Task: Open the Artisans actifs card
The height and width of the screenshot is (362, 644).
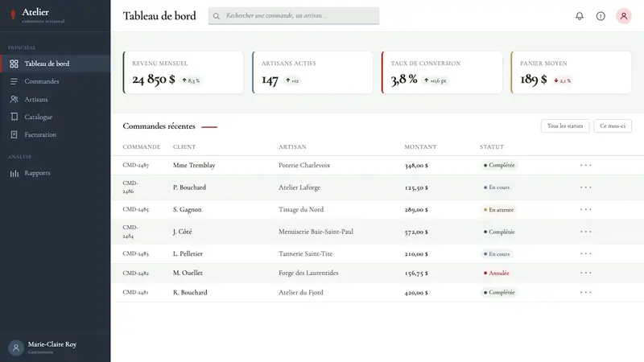Action: click(312, 72)
